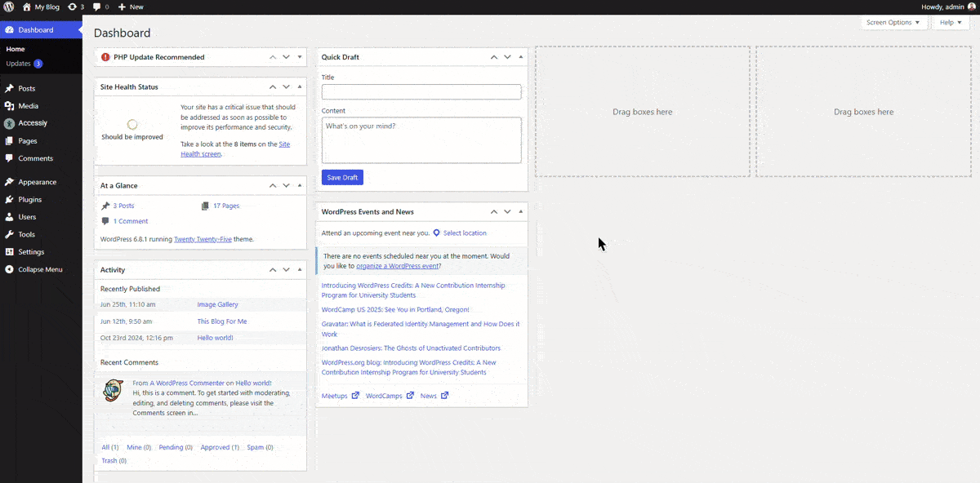Move Quick Draft box down
The image size is (980, 483).
click(x=507, y=57)
